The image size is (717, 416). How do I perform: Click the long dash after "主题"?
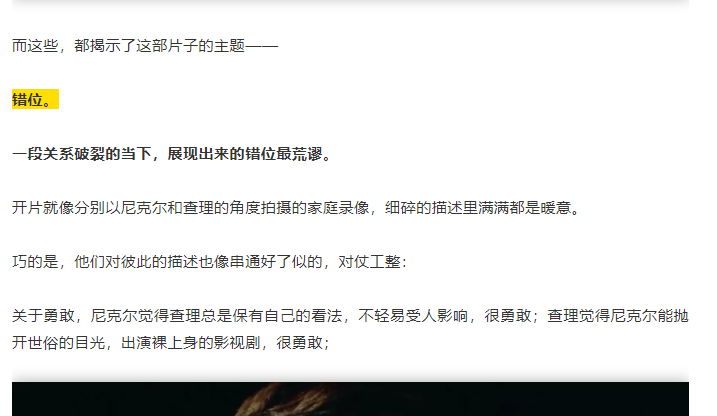click(x=262, y=46)
